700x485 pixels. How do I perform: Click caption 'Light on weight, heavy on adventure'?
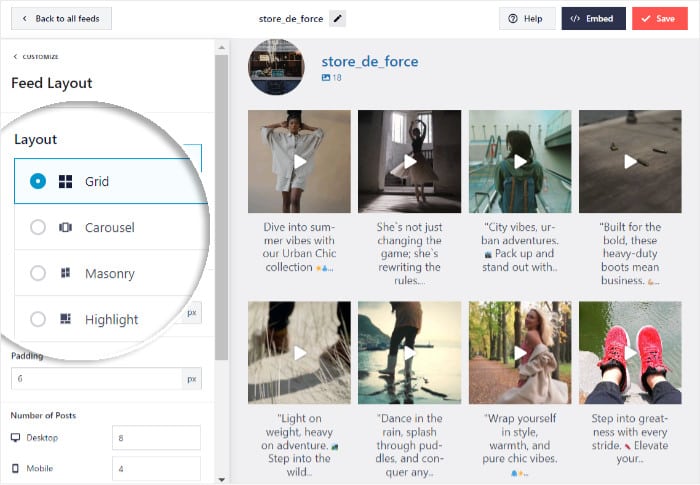pyautogui.click(x=299, y=445)
